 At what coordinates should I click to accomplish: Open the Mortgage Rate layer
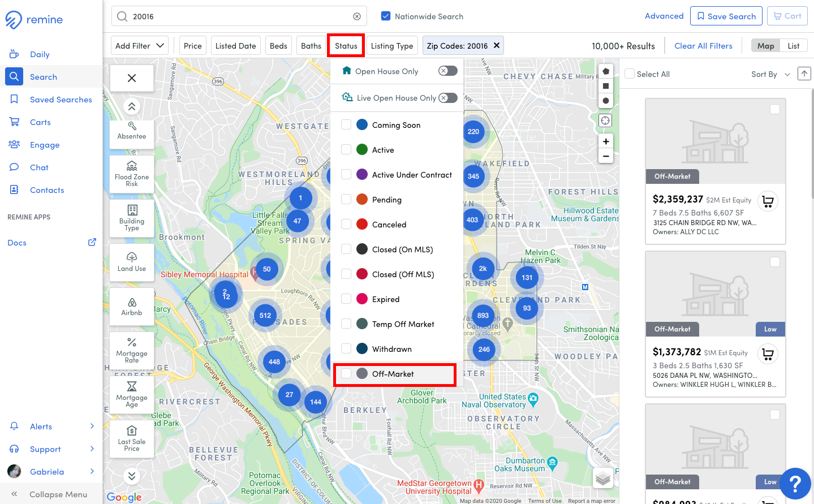coord(132,351)
